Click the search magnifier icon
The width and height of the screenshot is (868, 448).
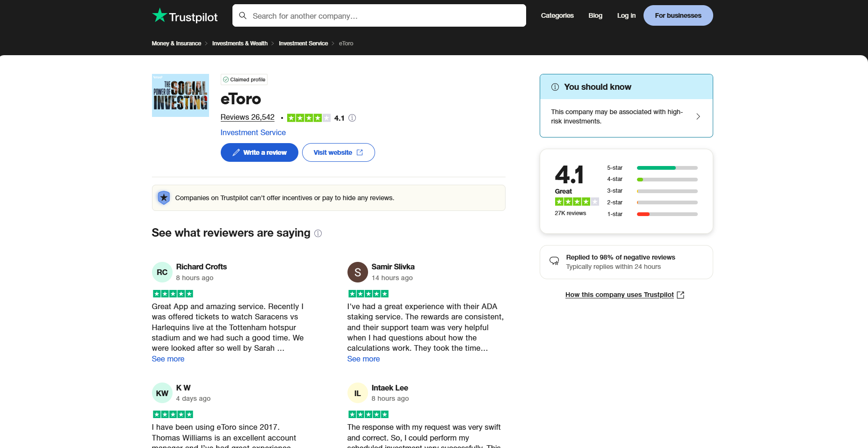[x=243, y=15]
